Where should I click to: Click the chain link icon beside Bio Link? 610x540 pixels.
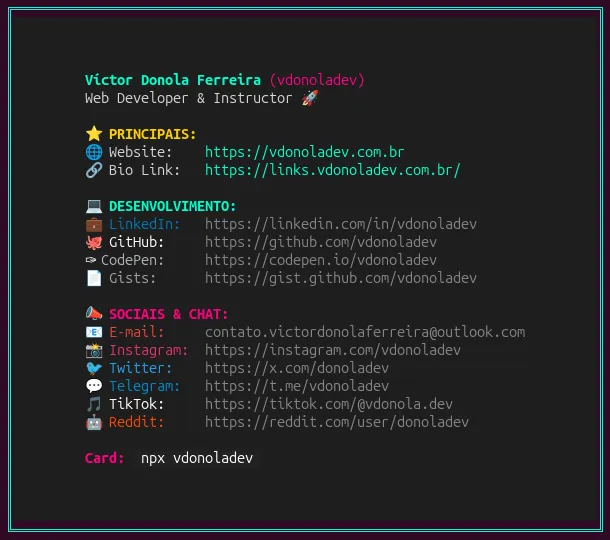pyautogui.click(x=94, y=170)
